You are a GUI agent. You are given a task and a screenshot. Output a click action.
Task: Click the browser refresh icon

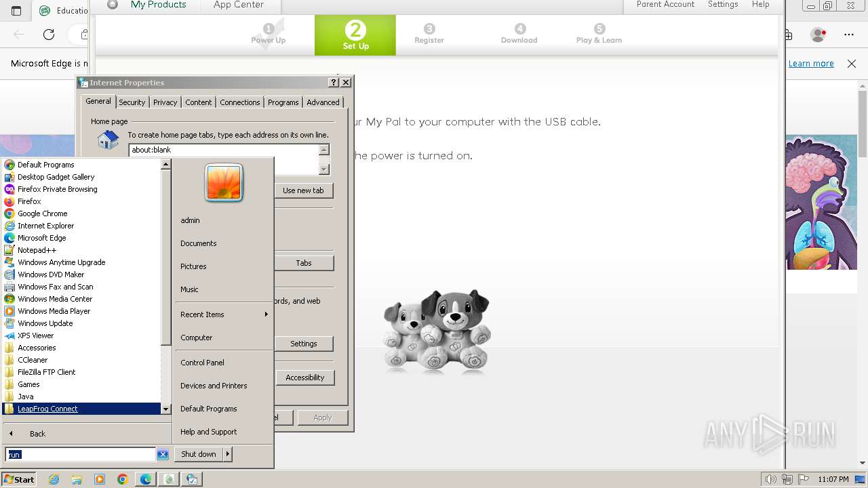(x=49, y=35)
